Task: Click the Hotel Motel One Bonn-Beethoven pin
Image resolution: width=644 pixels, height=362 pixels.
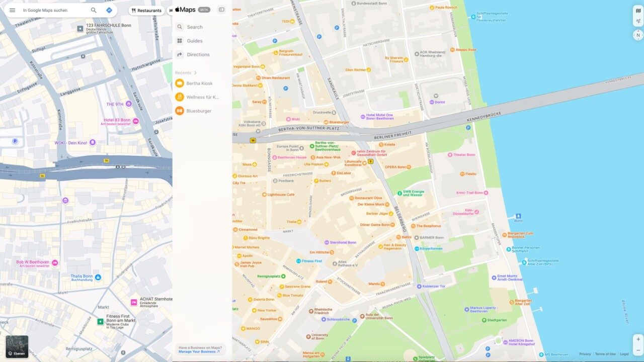Action: 363,117
